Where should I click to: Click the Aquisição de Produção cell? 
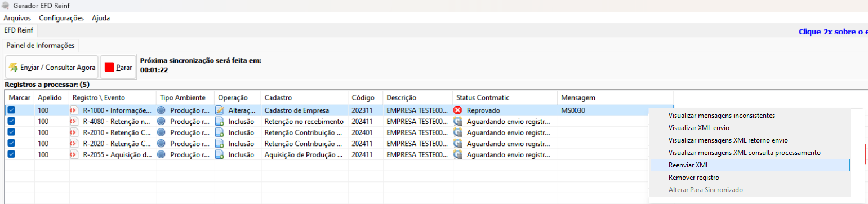coord(304,154)
